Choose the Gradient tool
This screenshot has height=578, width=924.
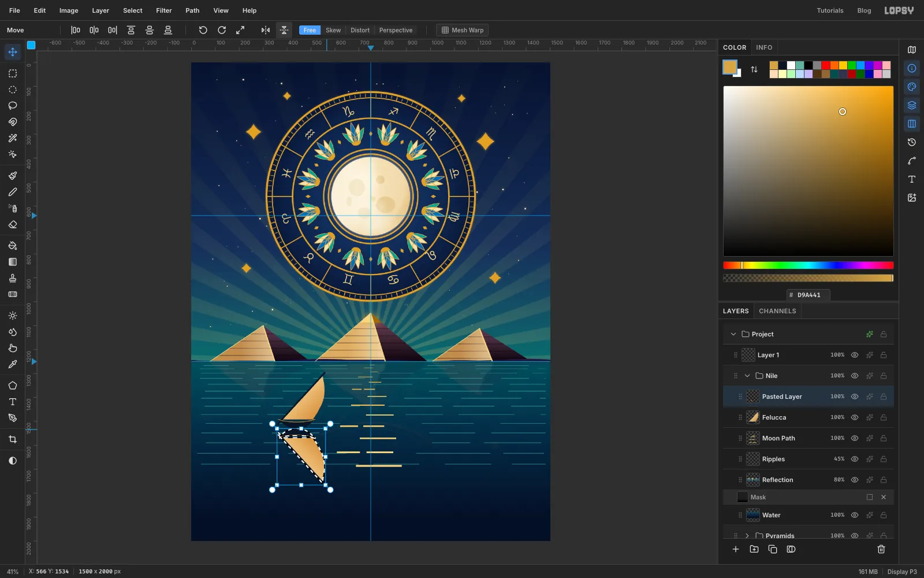[x=13, y=262]
